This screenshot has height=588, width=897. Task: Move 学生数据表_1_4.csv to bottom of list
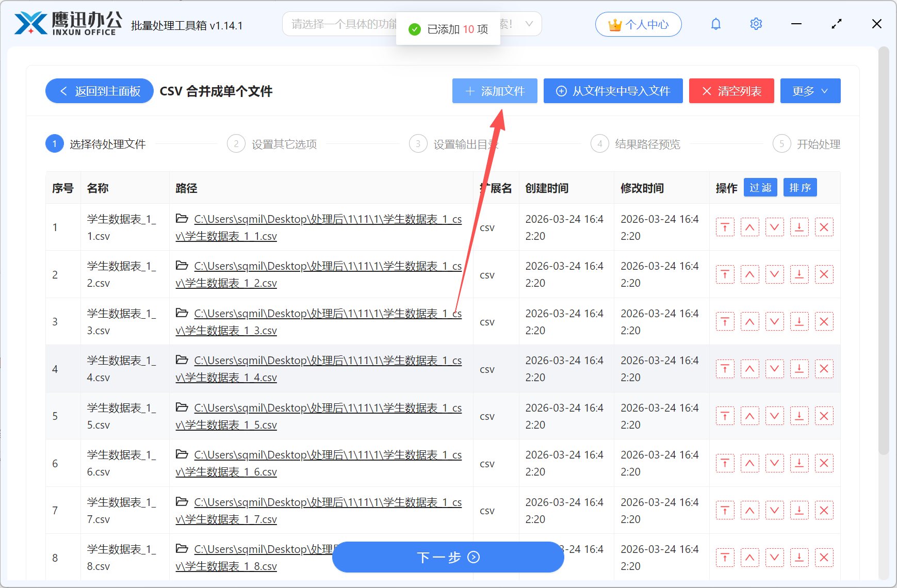[x=799, y=369]
